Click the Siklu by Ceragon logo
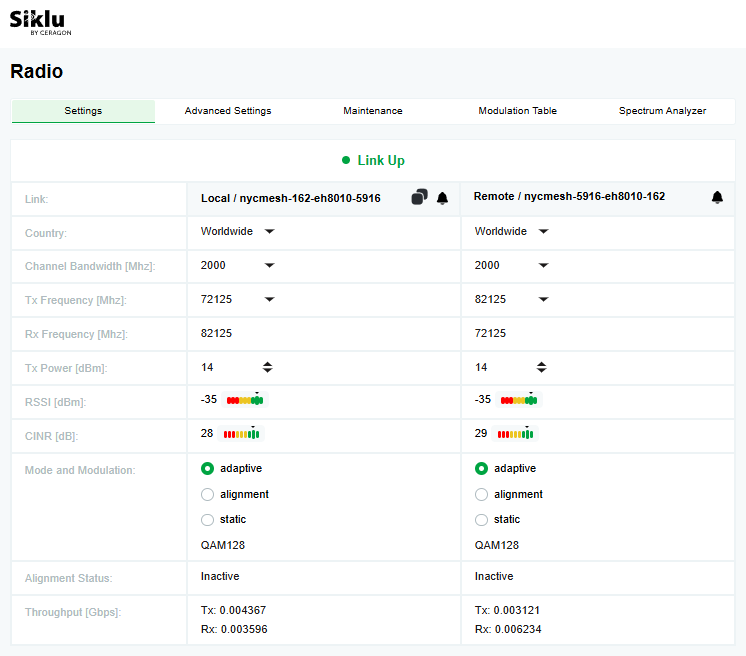 (x=40, y=22)
